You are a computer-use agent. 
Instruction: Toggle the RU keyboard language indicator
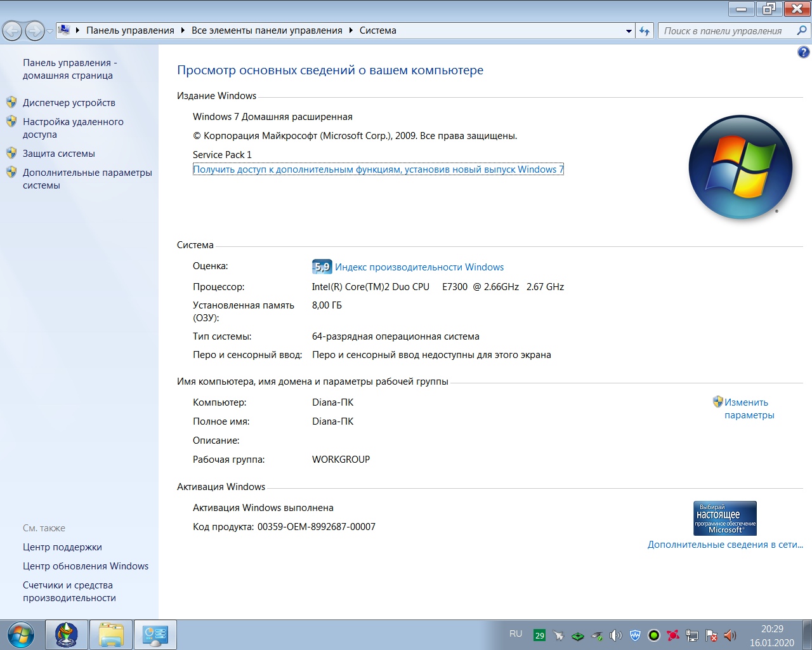point(516,634)
